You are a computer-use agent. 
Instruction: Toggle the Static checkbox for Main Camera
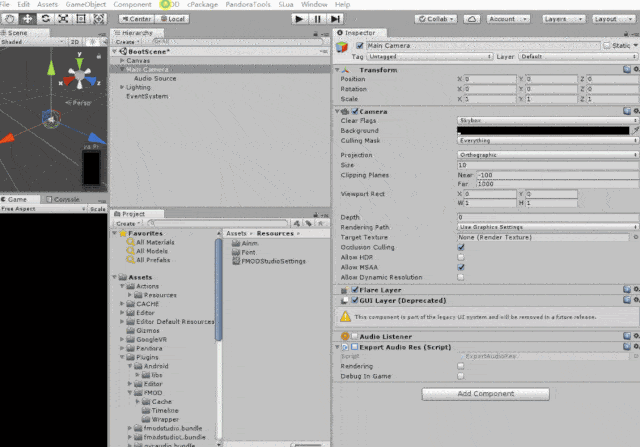point(606,45)
